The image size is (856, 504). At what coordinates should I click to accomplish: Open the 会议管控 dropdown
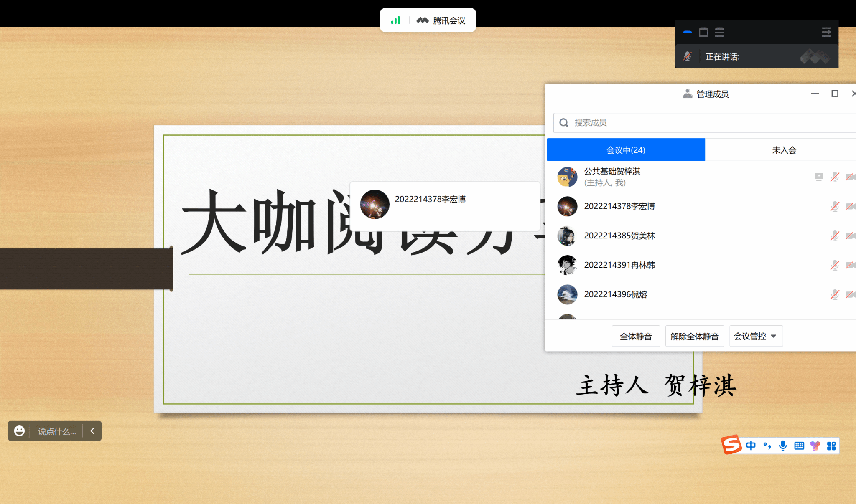(x=756, y=336)
